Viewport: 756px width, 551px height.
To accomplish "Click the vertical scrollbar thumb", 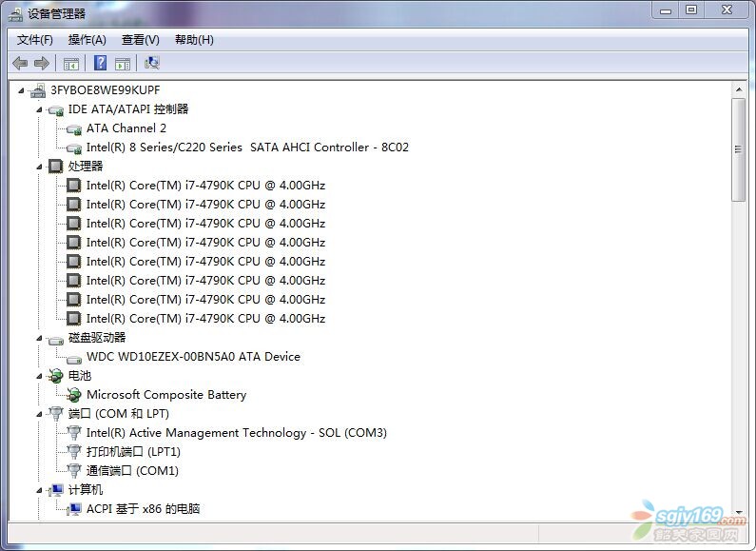I will pos(738,150).
